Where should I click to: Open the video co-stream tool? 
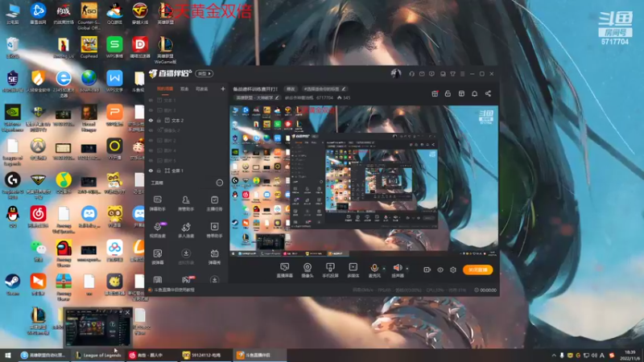click(158, 230)
